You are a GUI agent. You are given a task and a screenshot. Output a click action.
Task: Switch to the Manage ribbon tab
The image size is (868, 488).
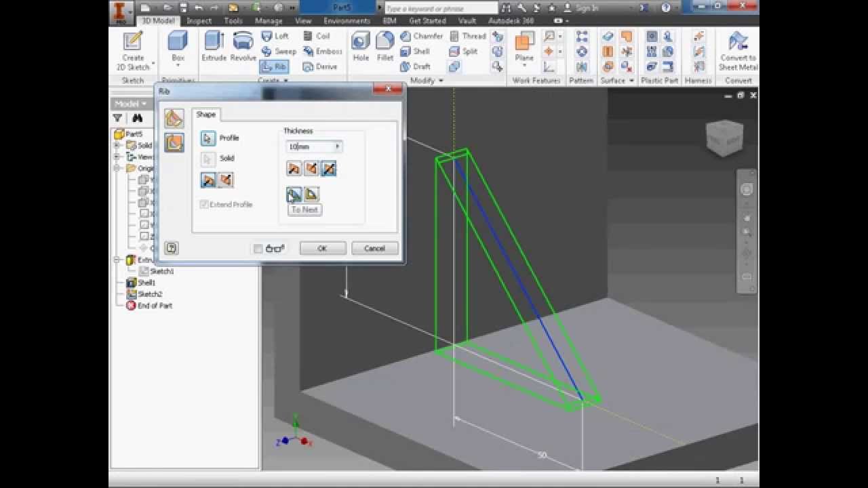(x=269, y=21)
